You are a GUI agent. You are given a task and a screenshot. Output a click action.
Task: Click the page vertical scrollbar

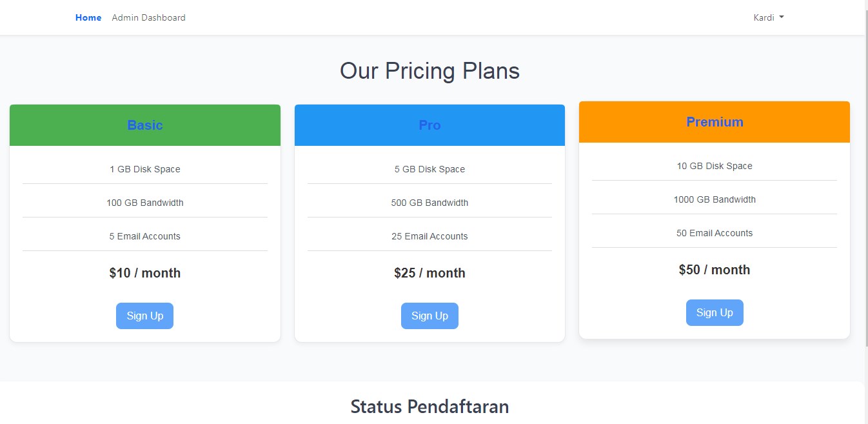865,194
